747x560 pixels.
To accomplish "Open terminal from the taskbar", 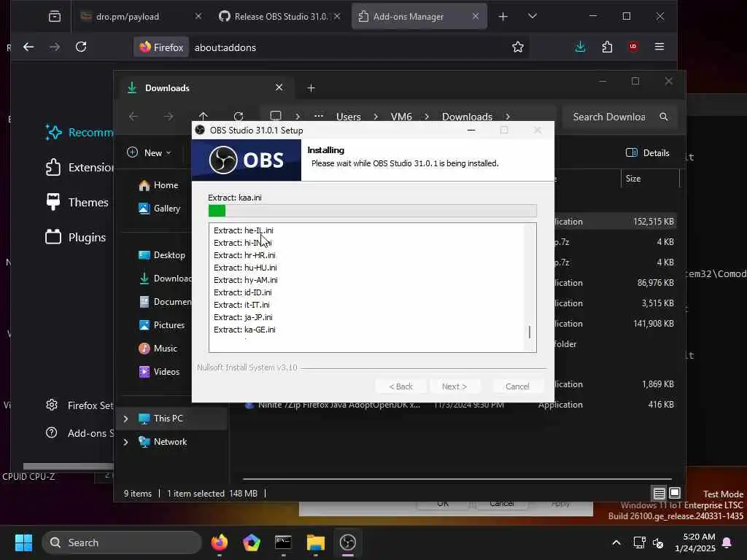I will click(x=284, y=542).
